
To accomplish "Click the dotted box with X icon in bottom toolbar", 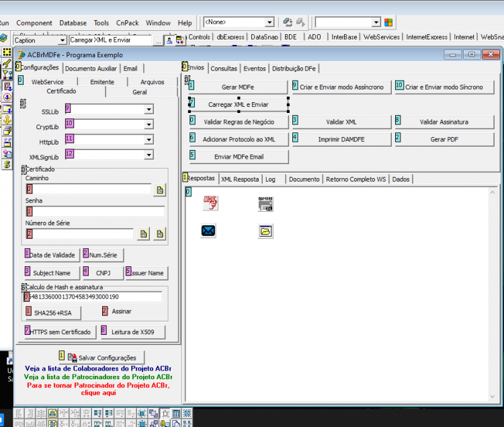I will click(x=187, y=413).
